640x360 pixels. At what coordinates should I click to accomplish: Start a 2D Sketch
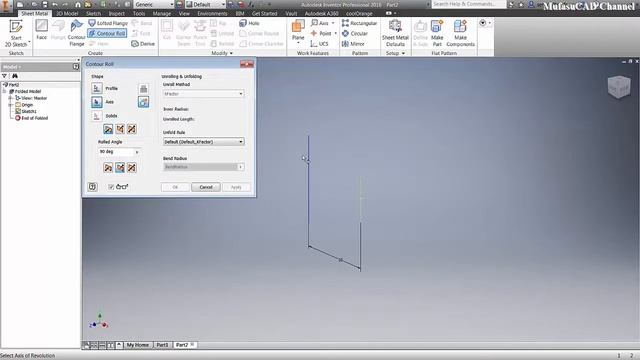(x=16, y=33)
